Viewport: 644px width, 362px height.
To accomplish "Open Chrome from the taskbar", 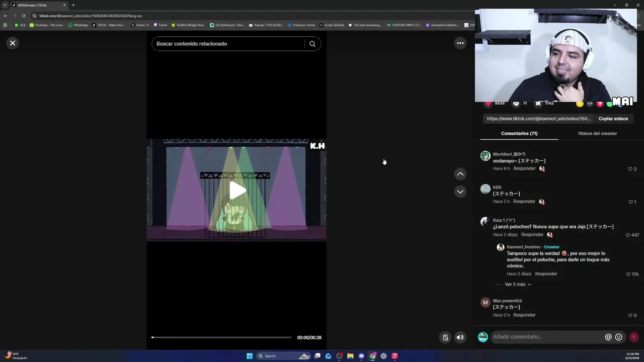I will tap(372, 356).
